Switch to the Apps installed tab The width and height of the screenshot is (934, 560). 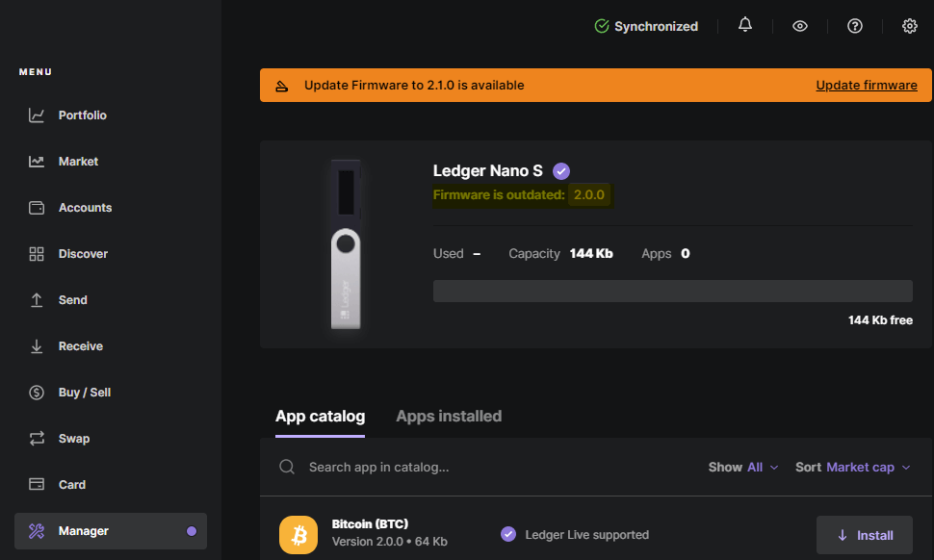[449, 416]
